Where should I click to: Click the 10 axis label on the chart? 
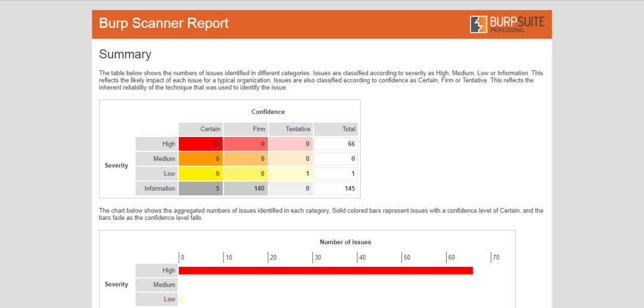(x=229, y=257)
